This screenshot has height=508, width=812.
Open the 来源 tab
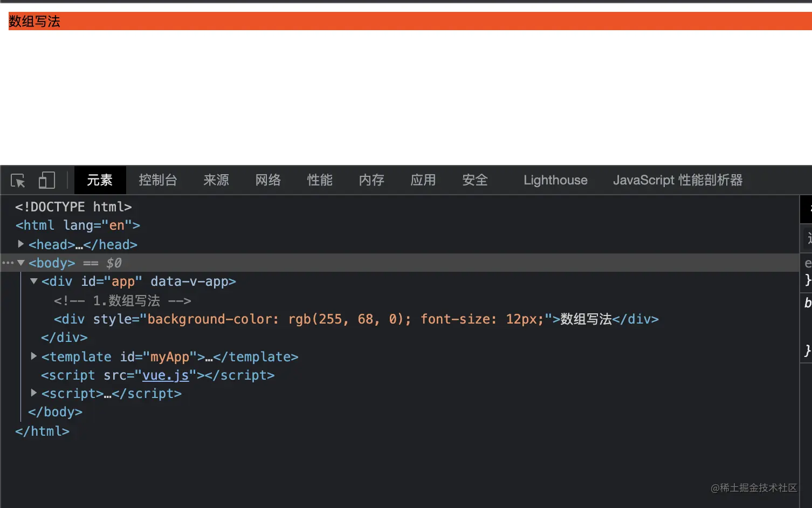(216, 180)
